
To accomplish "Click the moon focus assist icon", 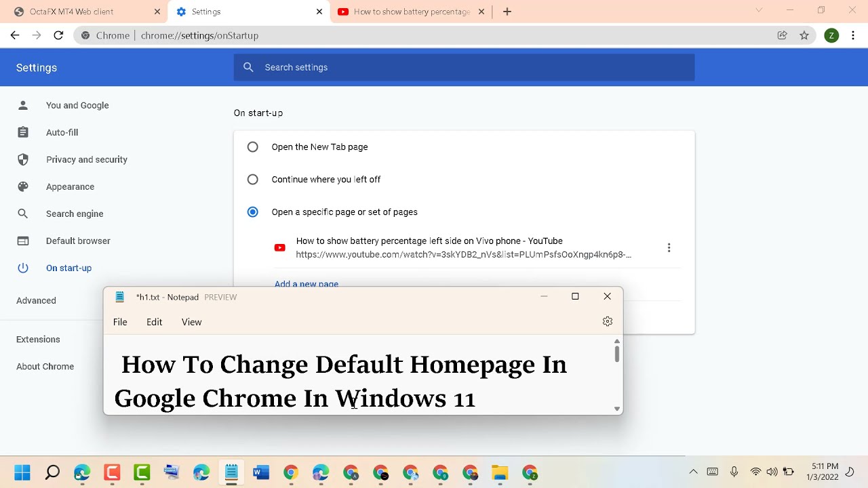I will 850,472.
